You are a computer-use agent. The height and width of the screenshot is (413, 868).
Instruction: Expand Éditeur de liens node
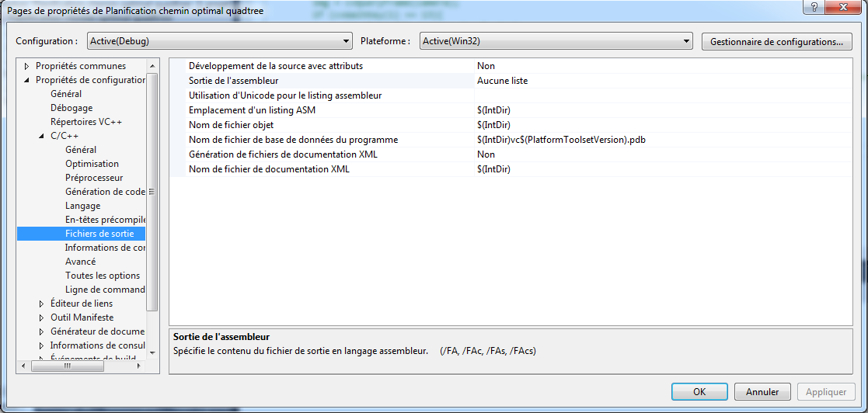42,304
